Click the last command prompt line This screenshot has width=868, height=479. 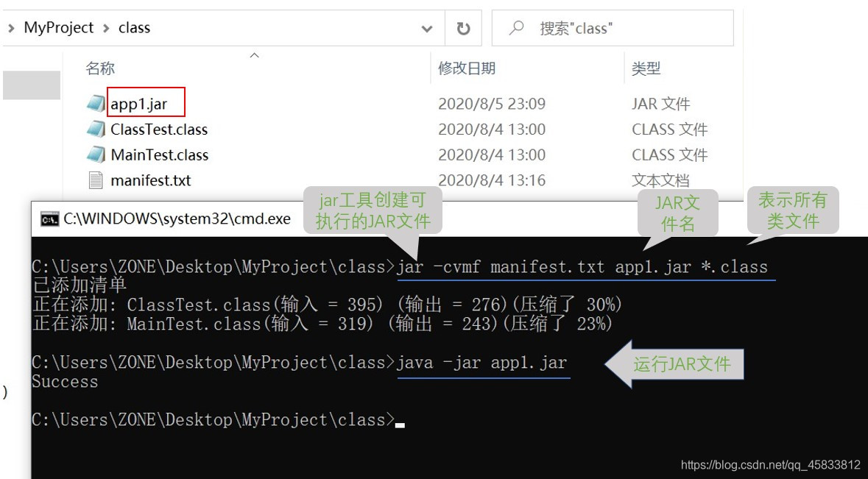218,420
